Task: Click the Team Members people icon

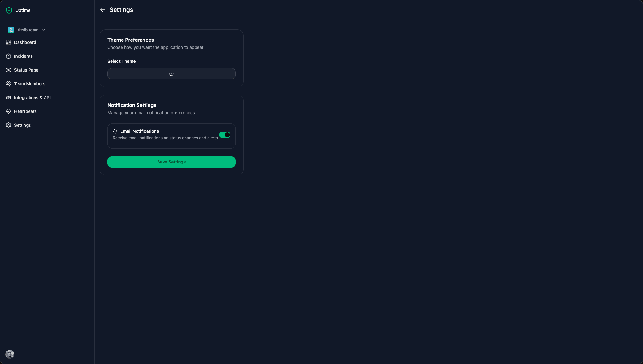Action: coord(8,84)
